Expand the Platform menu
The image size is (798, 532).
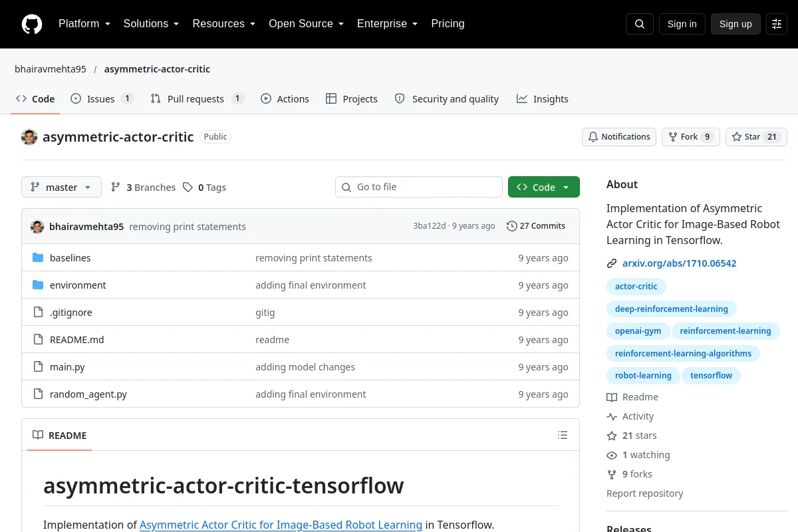[84, 24]
